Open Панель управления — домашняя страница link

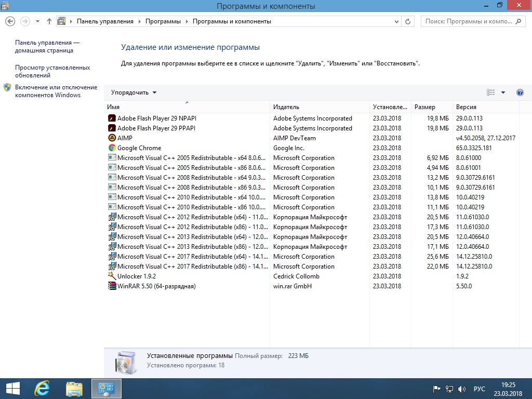[47, 46]
